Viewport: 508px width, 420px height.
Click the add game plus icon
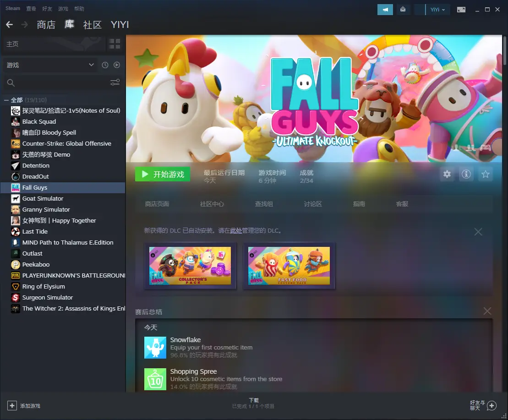click(x=12, y=405)
